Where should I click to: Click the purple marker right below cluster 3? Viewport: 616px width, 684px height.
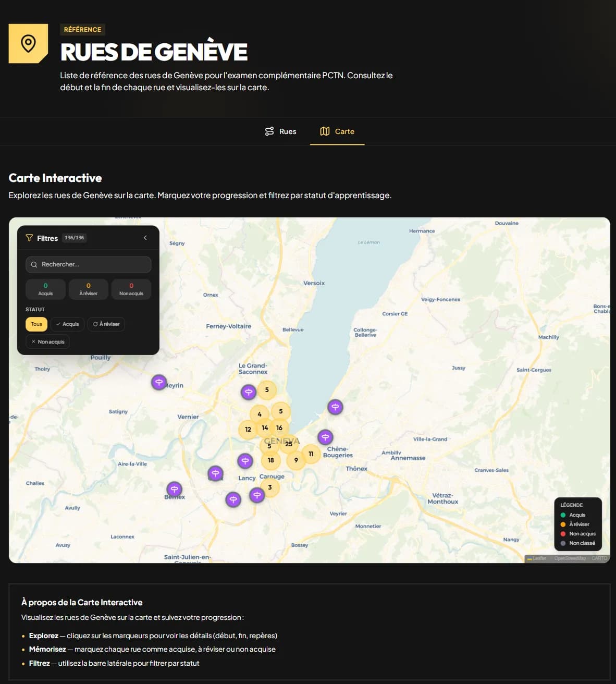pyautogui.click(x=257, y=495)
